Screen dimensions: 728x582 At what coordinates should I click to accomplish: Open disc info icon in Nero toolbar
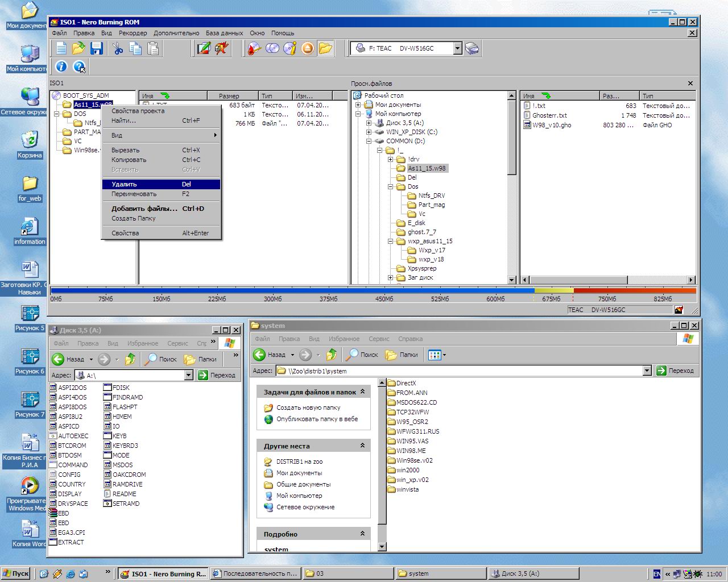(x=290, y=48)
